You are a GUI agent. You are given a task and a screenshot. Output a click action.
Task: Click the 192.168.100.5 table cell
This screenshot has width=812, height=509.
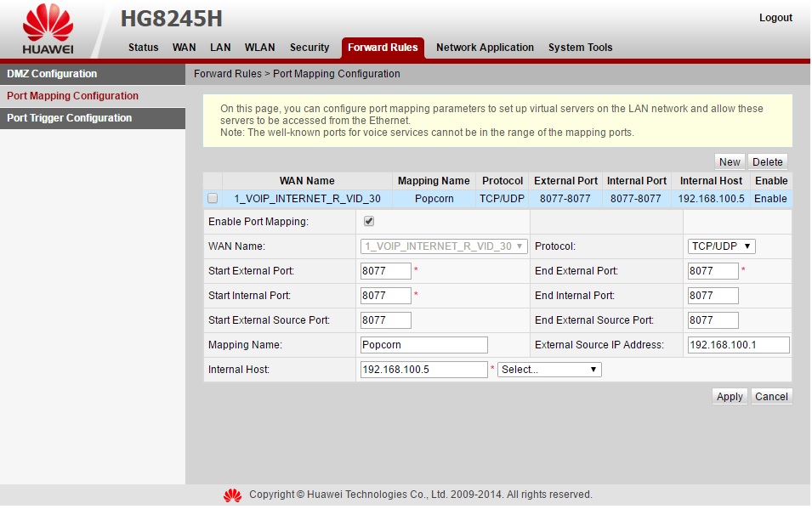[x=711, y=199]
